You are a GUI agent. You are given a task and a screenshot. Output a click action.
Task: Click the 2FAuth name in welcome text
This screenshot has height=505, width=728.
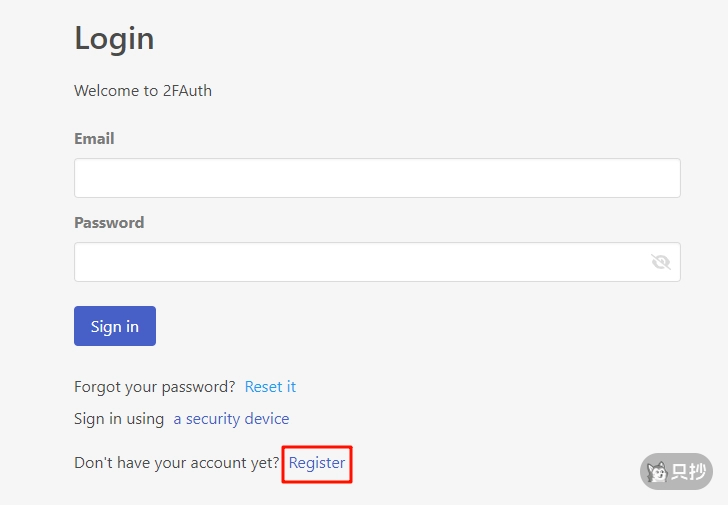187,91
